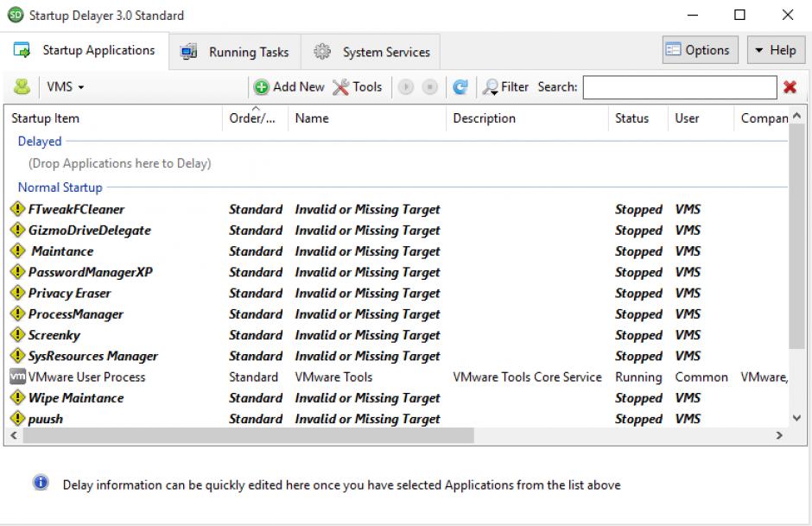Click Invalid or Missing Target for Wipe Maintance
The width and height of the screenshot is (812, 526).
[x=367, y=398]
